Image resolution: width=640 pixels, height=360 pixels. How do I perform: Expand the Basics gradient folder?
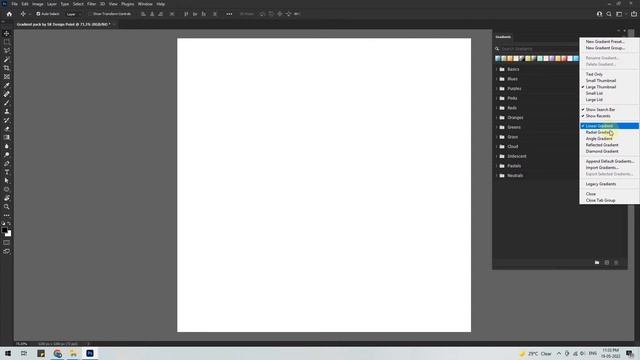coord(497,69)
